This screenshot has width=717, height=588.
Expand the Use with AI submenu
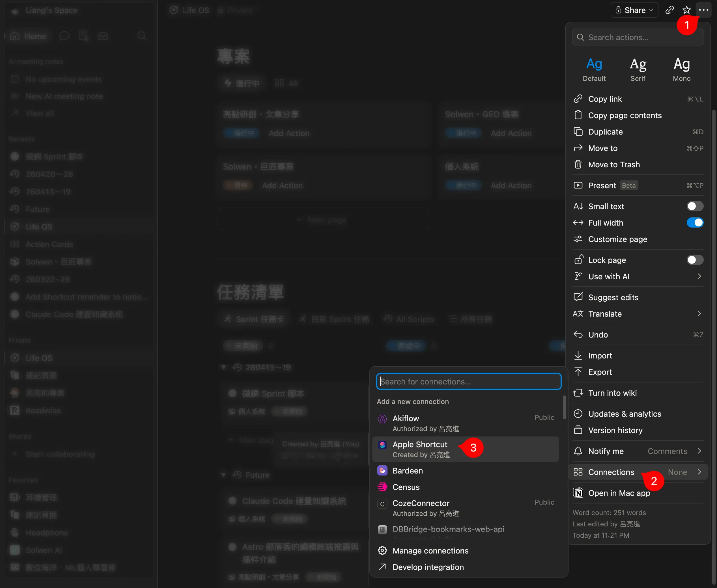pos(638,276)
